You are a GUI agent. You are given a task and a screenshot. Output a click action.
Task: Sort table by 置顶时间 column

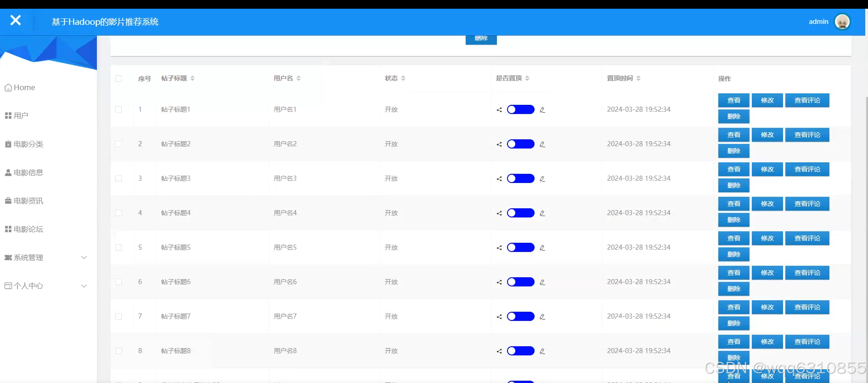(638, 78)
